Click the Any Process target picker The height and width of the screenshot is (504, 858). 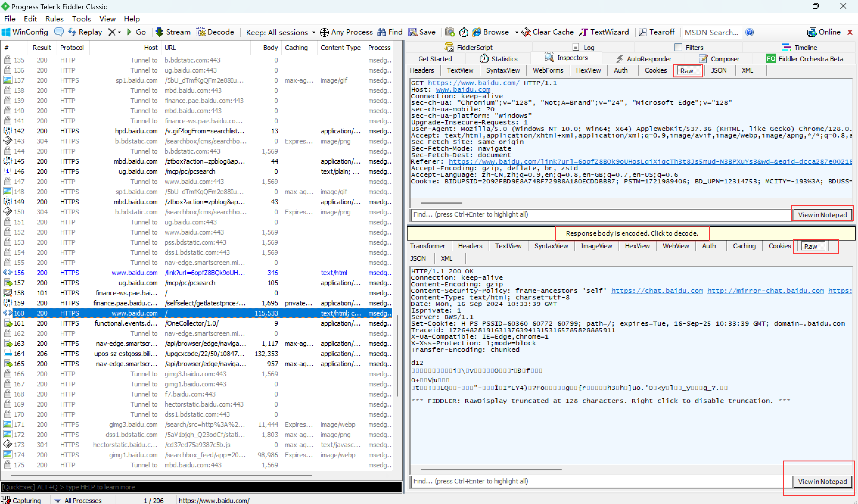(346, 32)
